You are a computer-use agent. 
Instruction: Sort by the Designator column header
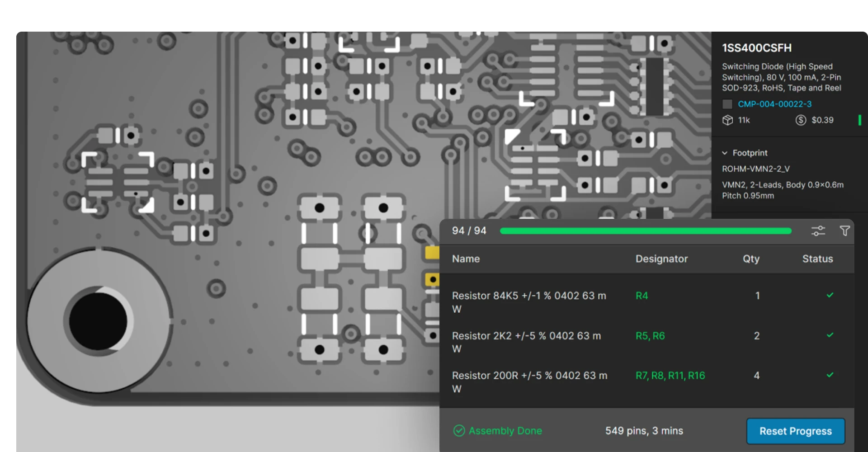pyautogui.click(x=661, y=259)
